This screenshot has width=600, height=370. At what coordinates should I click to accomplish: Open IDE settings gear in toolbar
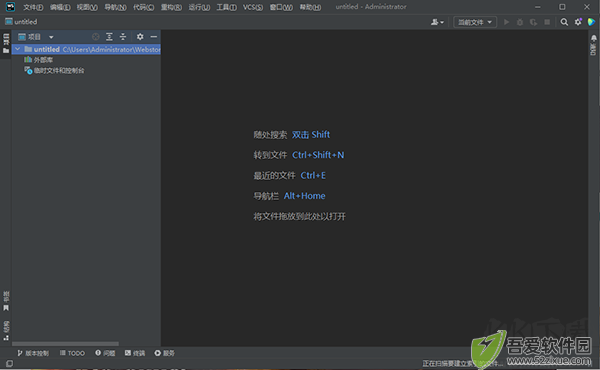point(578,22)
